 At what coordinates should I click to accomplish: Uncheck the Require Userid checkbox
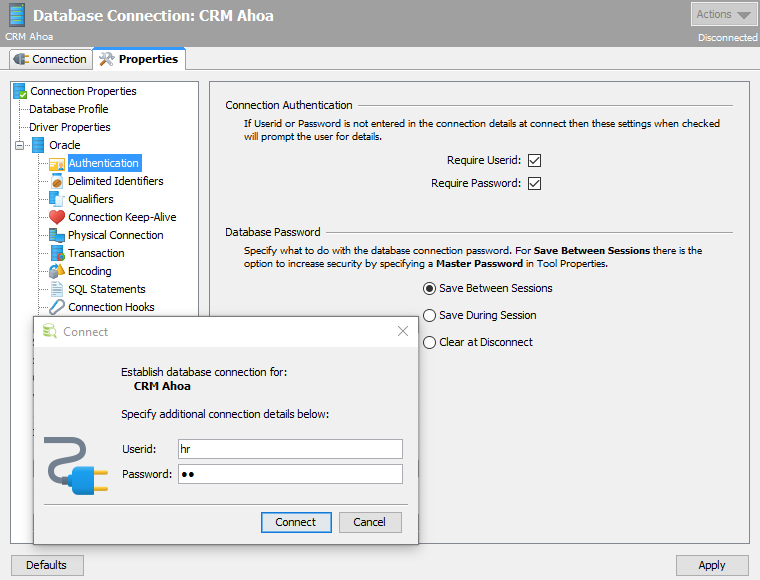pos(534,160)
